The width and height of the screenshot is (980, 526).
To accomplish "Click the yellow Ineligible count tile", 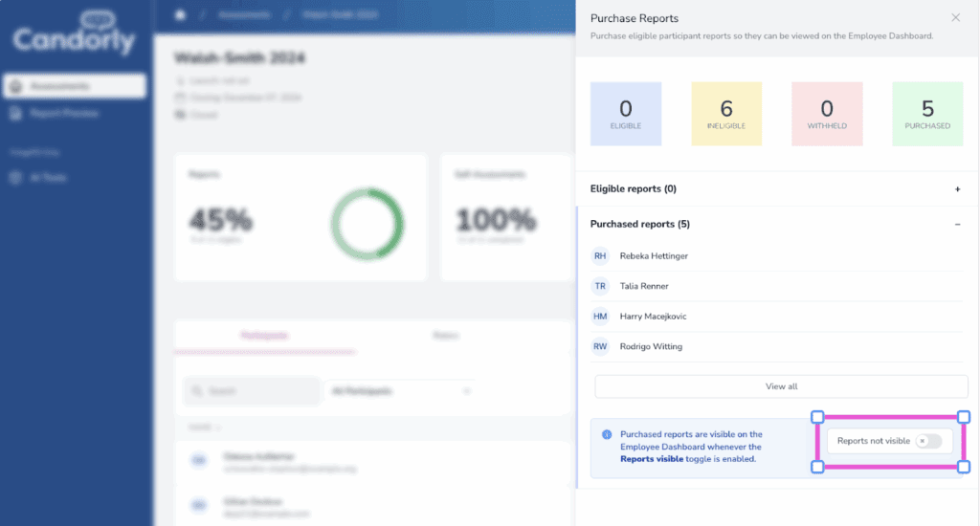I will click(726, 114).
